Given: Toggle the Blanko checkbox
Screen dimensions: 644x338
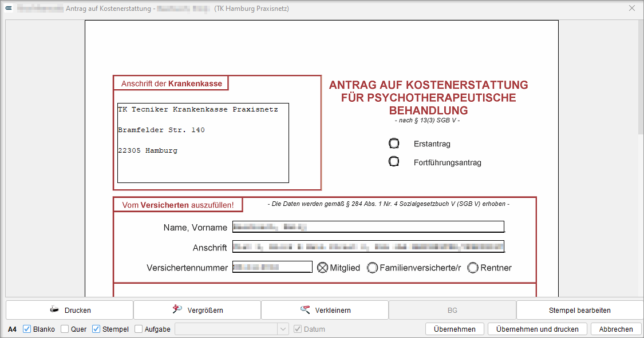Looking at the screenshot, I should click(27, 329).
